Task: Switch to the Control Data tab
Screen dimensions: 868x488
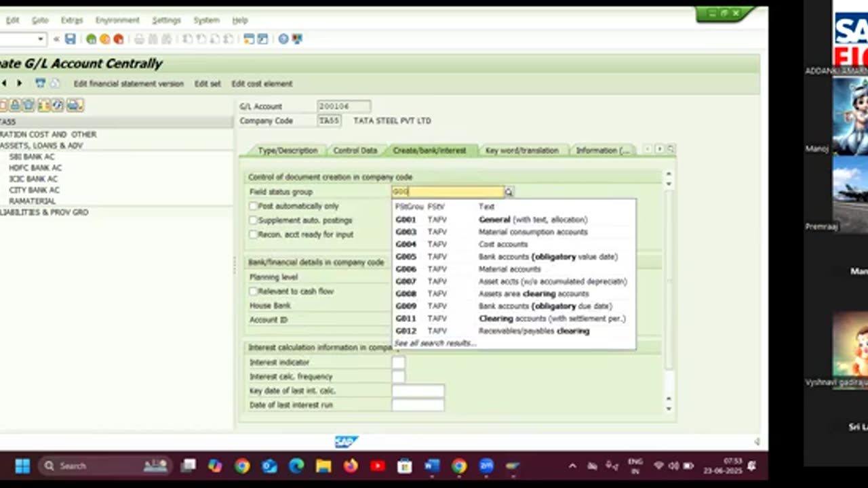Action: (355, 150)
